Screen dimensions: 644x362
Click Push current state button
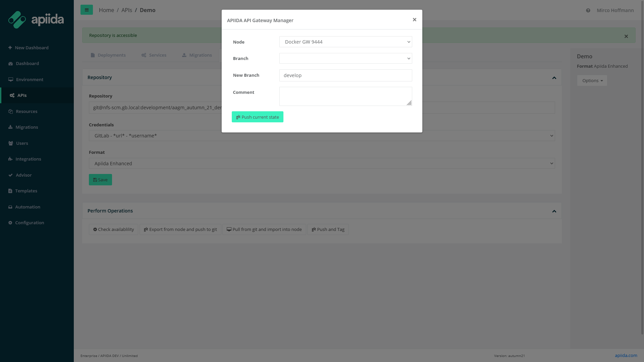(x=257, y=117)
